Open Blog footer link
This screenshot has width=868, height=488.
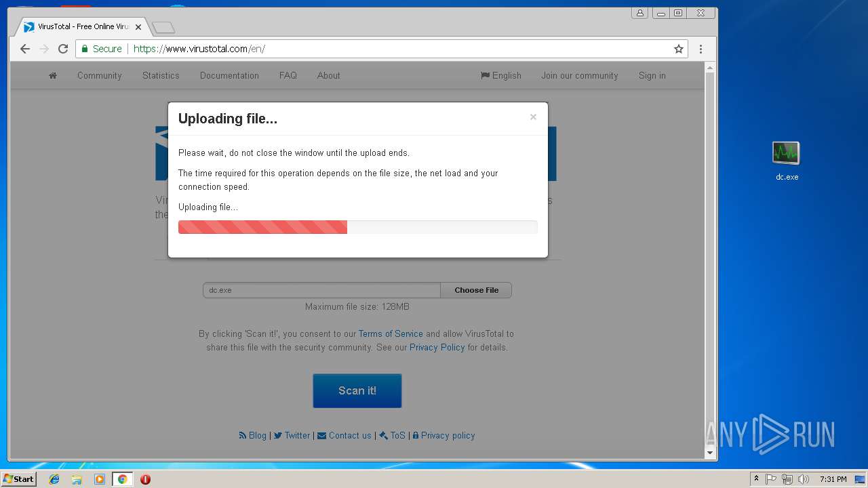[253, 435]
